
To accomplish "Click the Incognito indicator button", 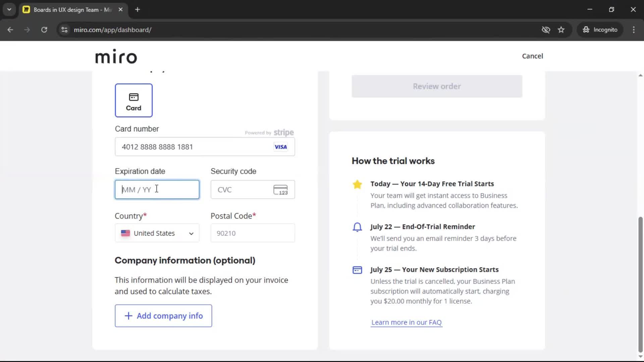I will [x=600, y=30].
